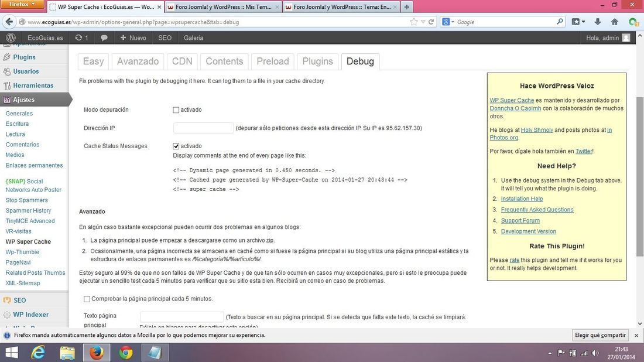Click the browser back arrow button
Screen dimensions: 644x362
point(9,22)
